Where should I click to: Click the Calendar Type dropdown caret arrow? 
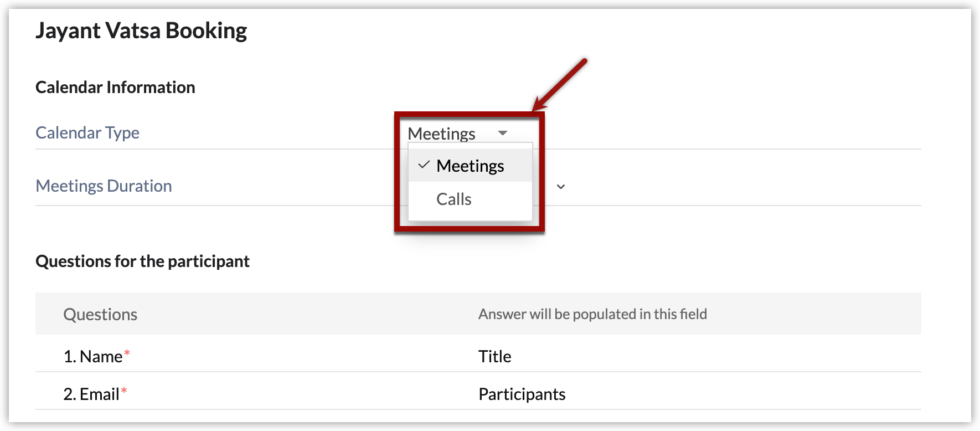pos(503,133)
